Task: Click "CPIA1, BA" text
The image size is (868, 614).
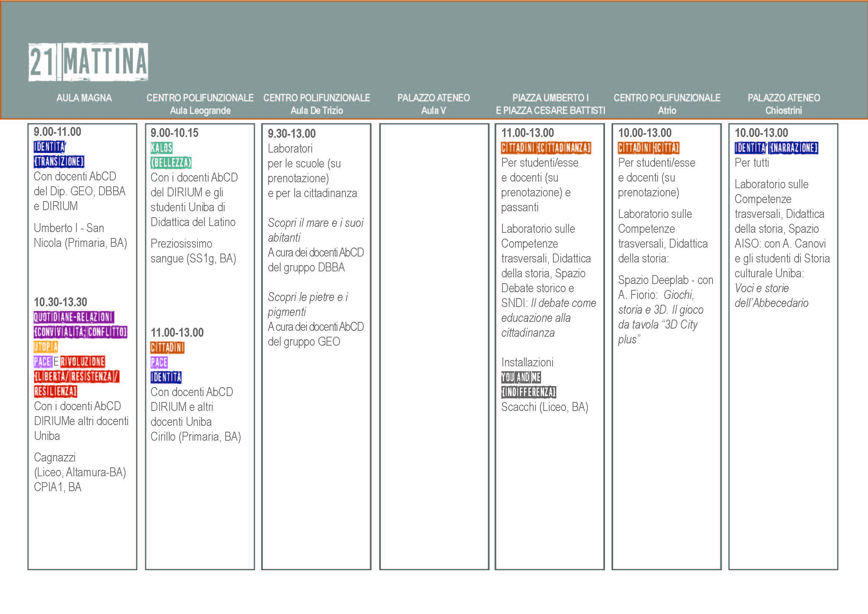Action: click(58, 487)
